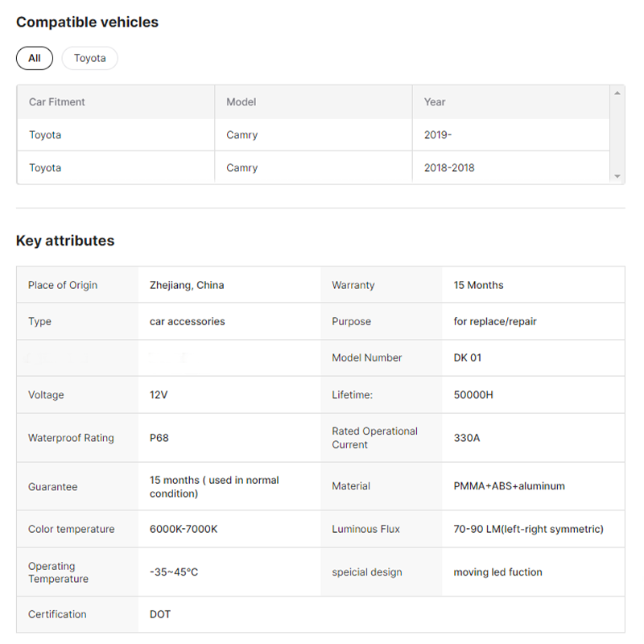Click the "50000H" lifetime value

pos(473,395)
